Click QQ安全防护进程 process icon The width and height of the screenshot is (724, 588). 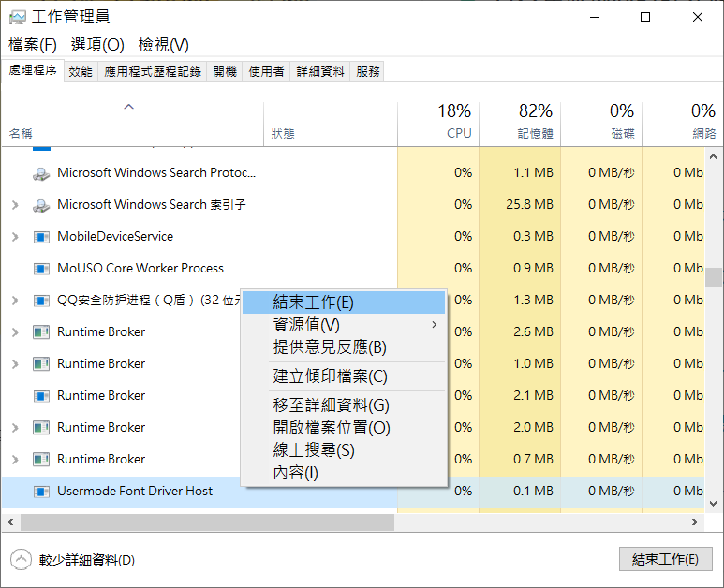click(x=41, y=301)
